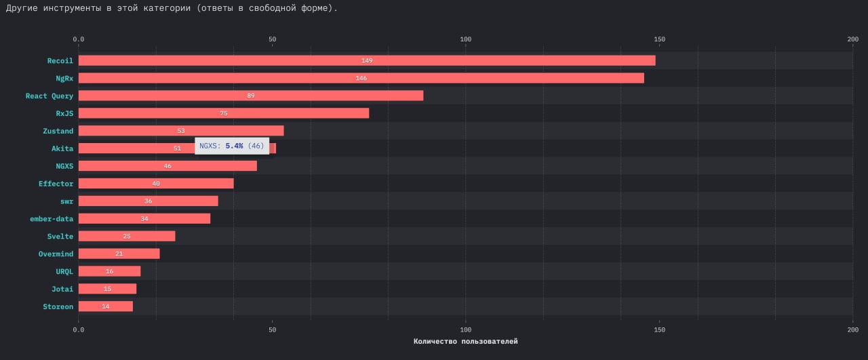
Task: Select the URQL bar with 16
Action: coord(110,271)
